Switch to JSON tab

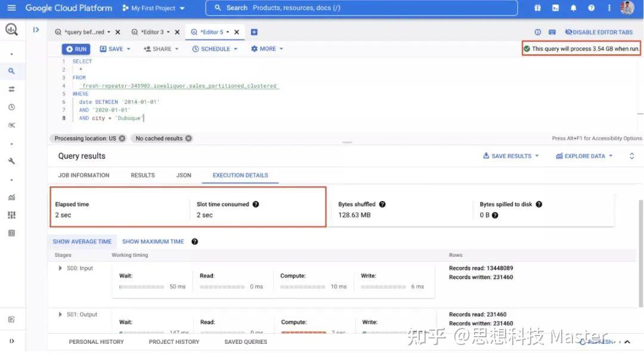coord(184,175)
